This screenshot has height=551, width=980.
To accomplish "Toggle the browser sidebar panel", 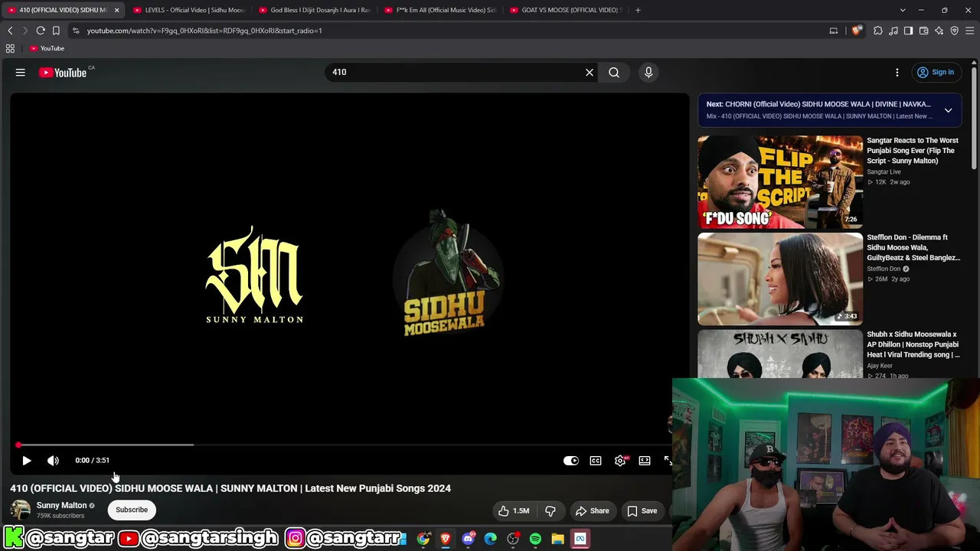I will [909, 31].
